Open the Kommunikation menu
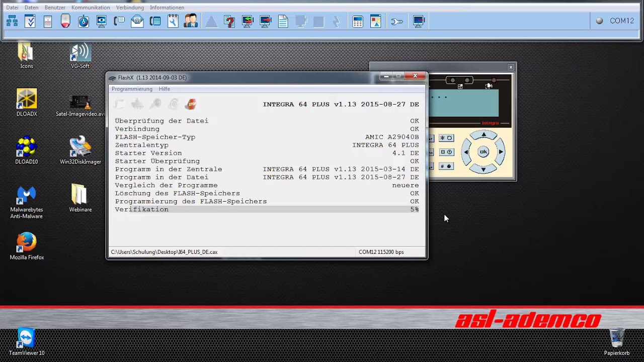Screen dimensions: 644x362 click(91, 8)
